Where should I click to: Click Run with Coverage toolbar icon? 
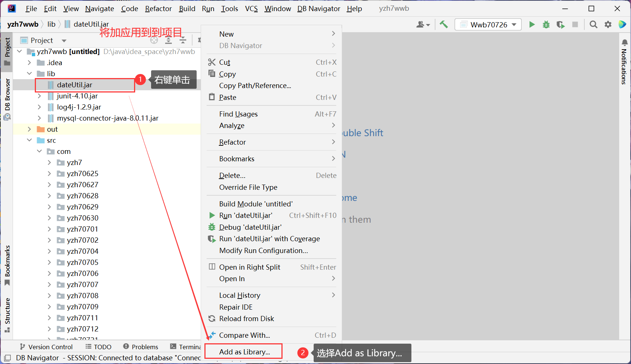pyautogui.click(x=560, y=24)
